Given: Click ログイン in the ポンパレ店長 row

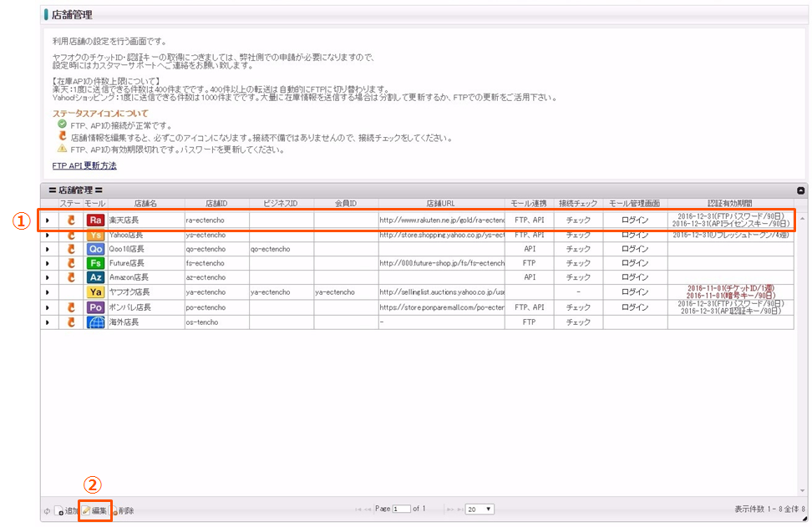Looking at the screenshot, I should click(635, 307).
